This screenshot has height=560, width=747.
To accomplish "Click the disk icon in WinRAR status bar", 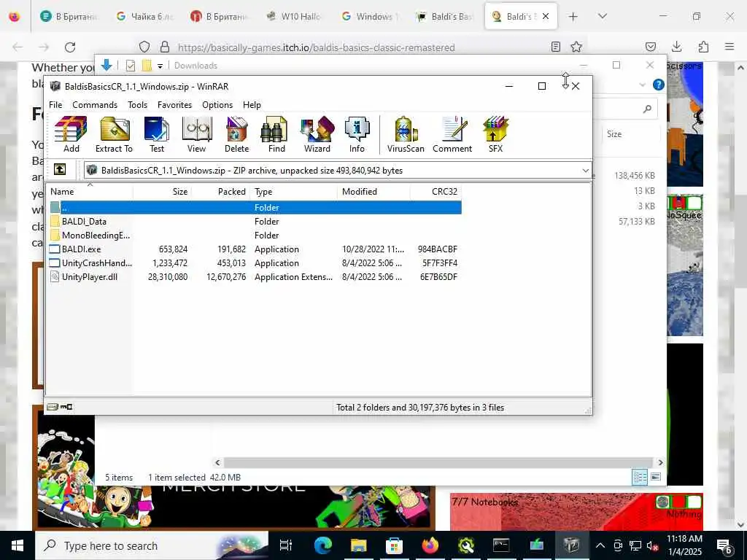I will click(53, 407).
